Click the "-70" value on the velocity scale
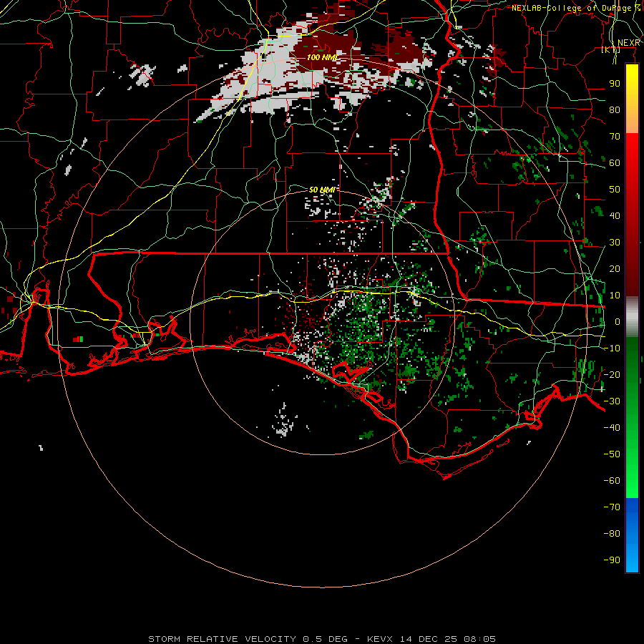Screen dimensions: 644x644 (x=612, y=507)
